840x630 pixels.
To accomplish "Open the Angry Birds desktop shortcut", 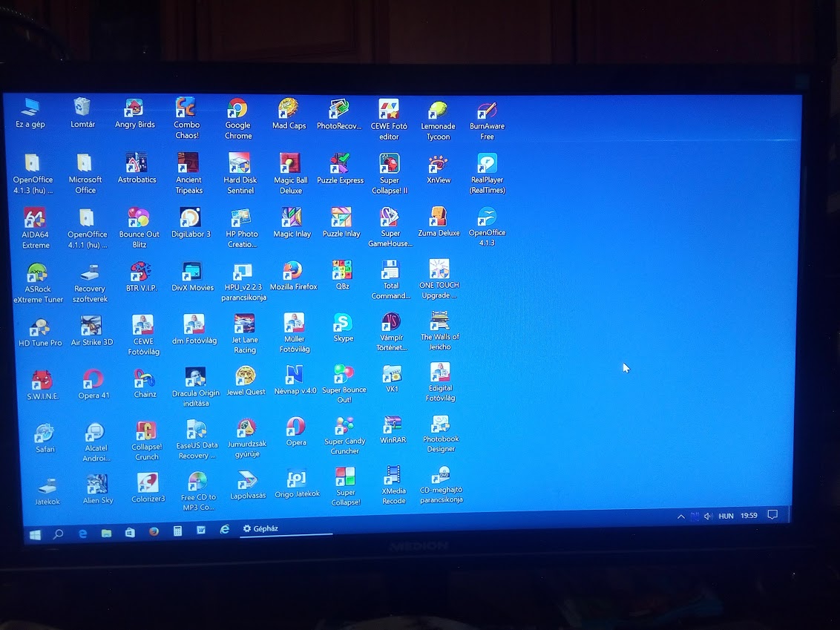I will 134,114.
